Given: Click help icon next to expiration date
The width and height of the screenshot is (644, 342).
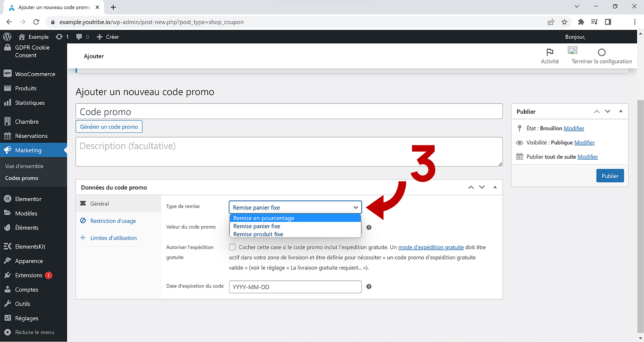Looking at the screenshot, I should (369, 286).
